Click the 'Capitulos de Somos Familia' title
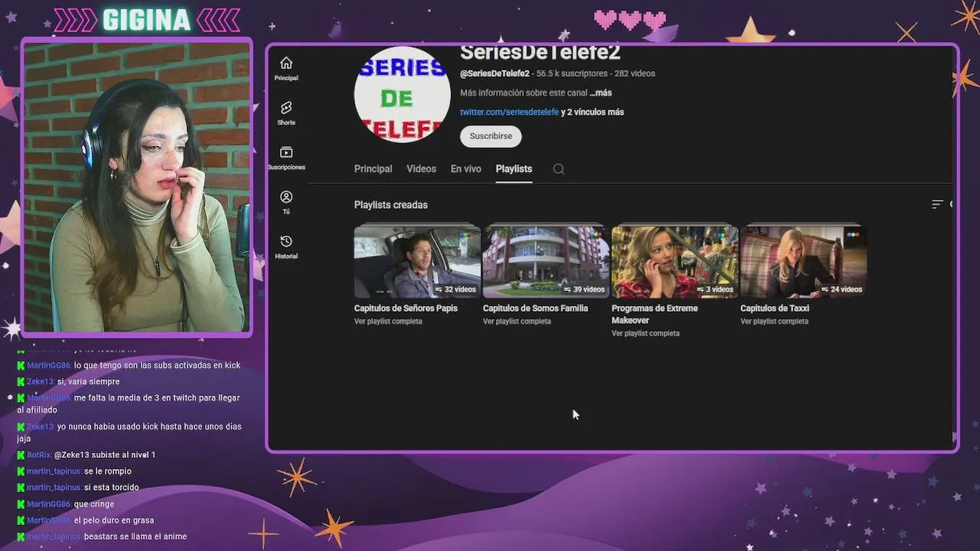The width and height of the screenshot is (980, 551). 535,308
